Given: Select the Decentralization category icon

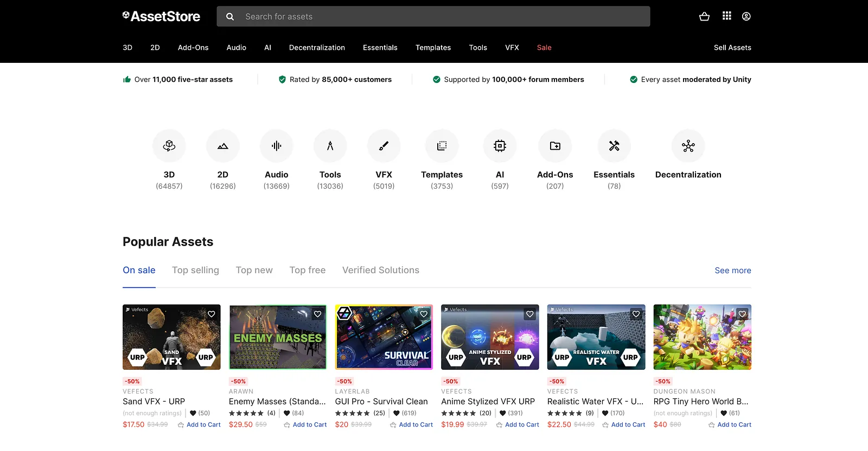Looking at the screenshot, I should [688, 146].
